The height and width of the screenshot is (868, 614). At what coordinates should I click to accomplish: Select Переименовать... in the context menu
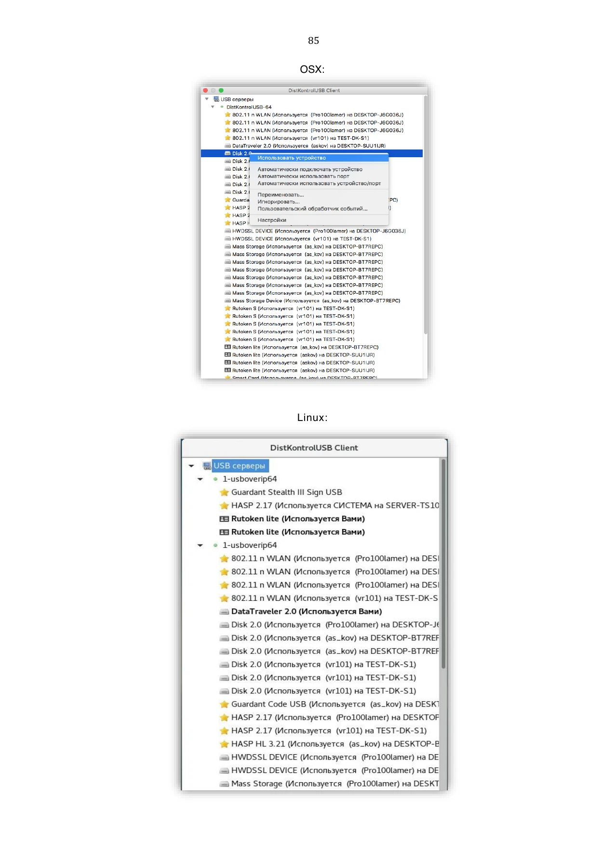point(280,195)
